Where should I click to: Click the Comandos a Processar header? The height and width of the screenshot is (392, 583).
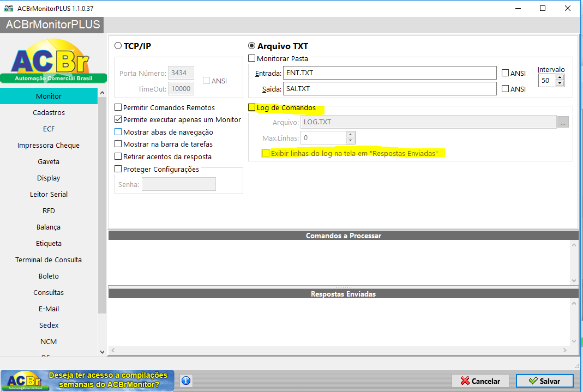pyautogui.click(x=344, y=236)
